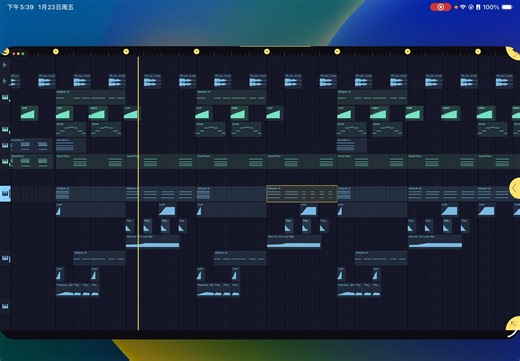Select the first green Level automation clip

29,113
